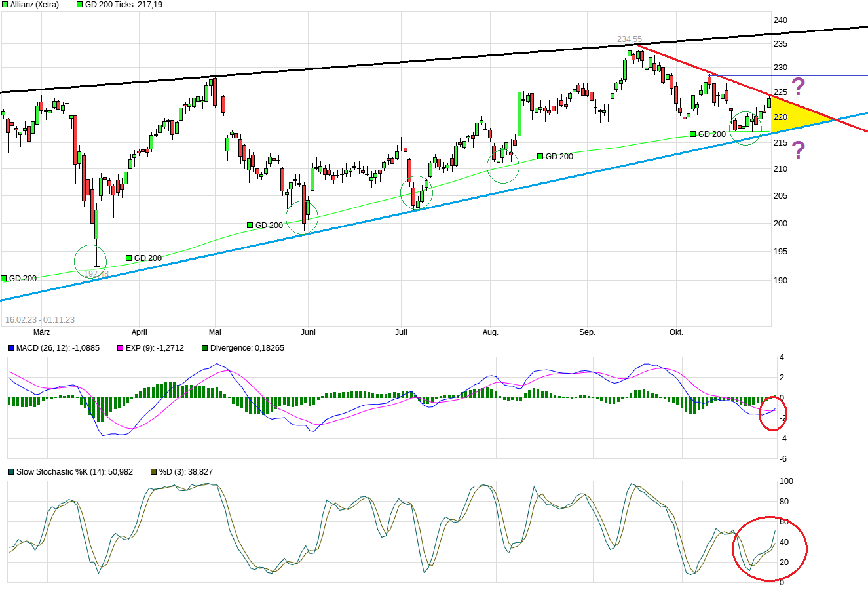Screen dimensions: 868x613
Task: Click the green Allianz (Xetra) legend icon
Action: [x=5, y=5]
